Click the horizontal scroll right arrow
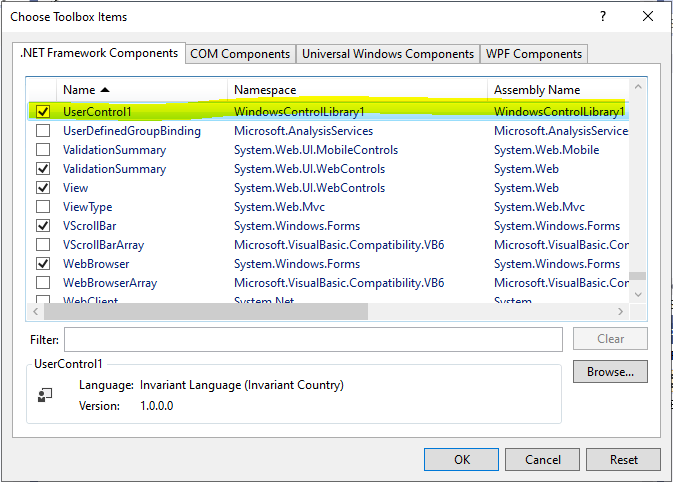Image resolution: width=673 pixels, height=482 pixels. pyautogui.click(x=621, y=312)
